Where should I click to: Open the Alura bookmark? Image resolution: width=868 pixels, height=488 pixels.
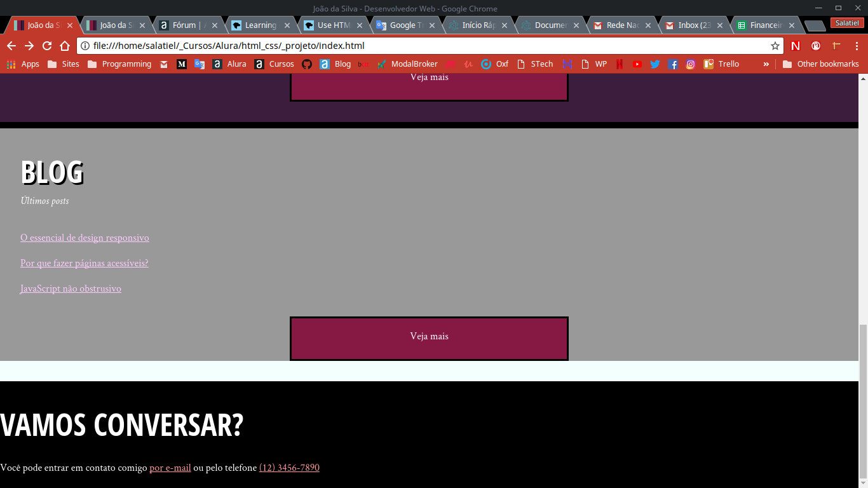point(229,64)
